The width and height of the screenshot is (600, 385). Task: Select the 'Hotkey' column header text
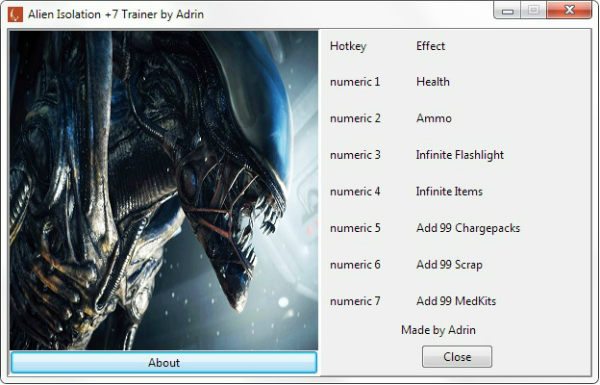348,46
